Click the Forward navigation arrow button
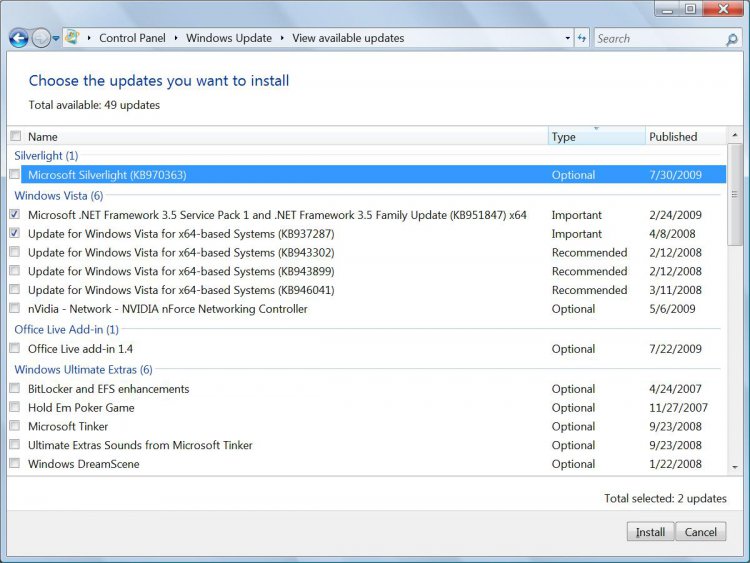 point(41,39)
